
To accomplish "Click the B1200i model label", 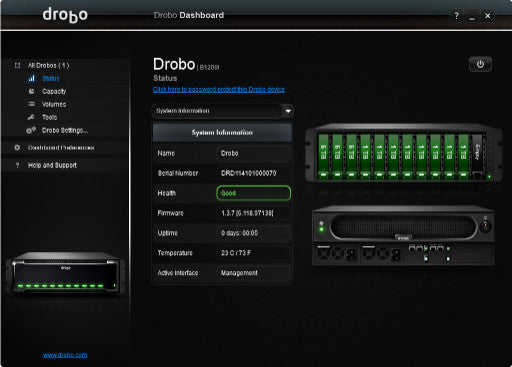I will (209, 67).
